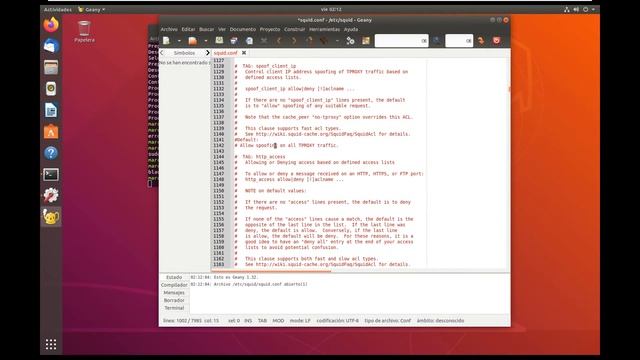The width and height of the screenshot is (640, 360).
Task: Click the jump to line arrow icon
Action: 481,40
